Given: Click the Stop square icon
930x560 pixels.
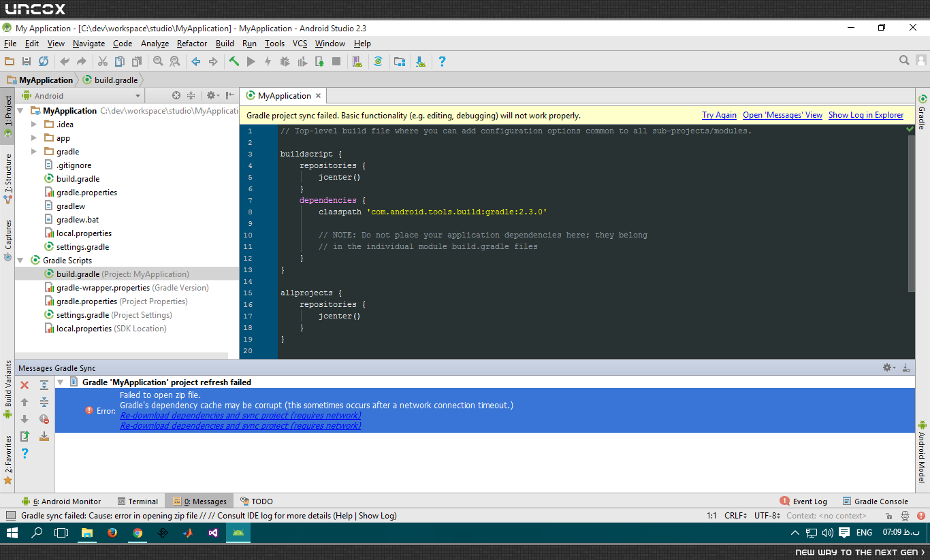Looking at the screenshot, I should 336,61.
